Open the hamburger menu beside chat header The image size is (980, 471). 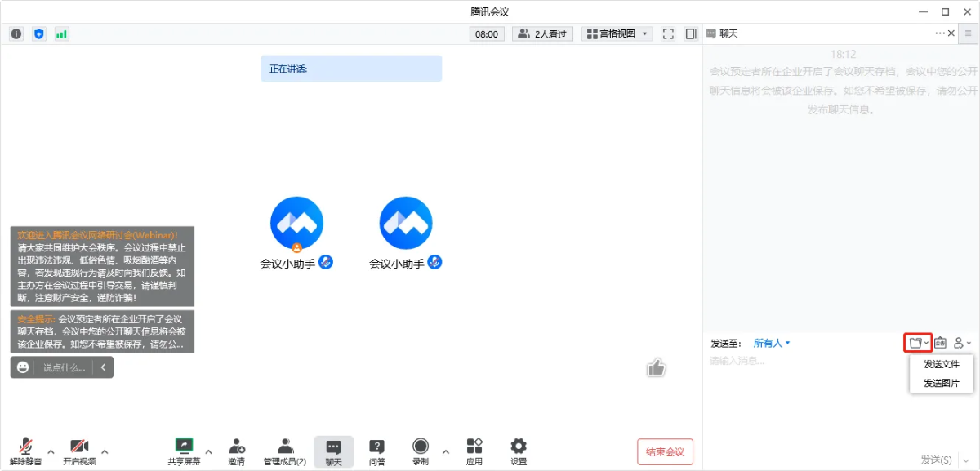[x=969, y=33]
